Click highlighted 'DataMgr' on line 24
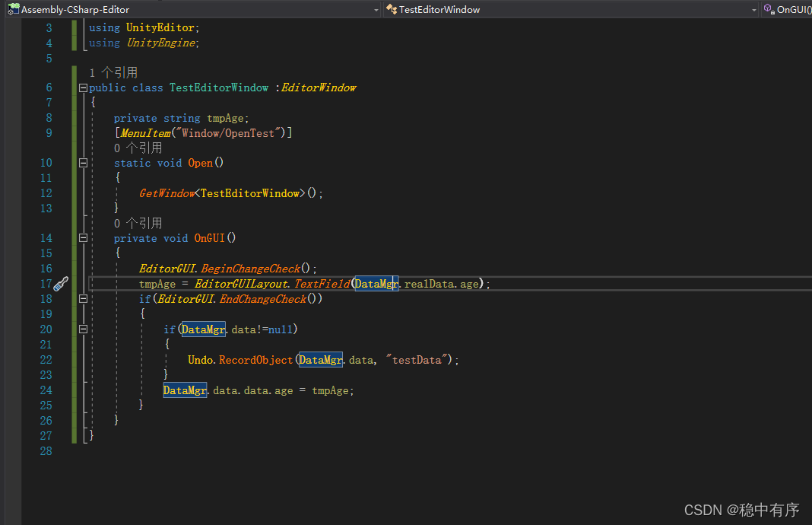 point(185,390)
